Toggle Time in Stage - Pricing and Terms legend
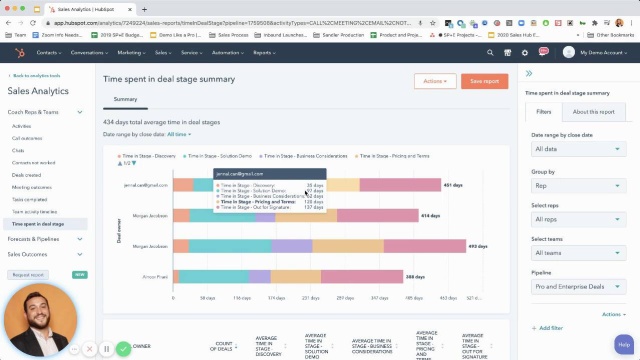 point(392,156)
